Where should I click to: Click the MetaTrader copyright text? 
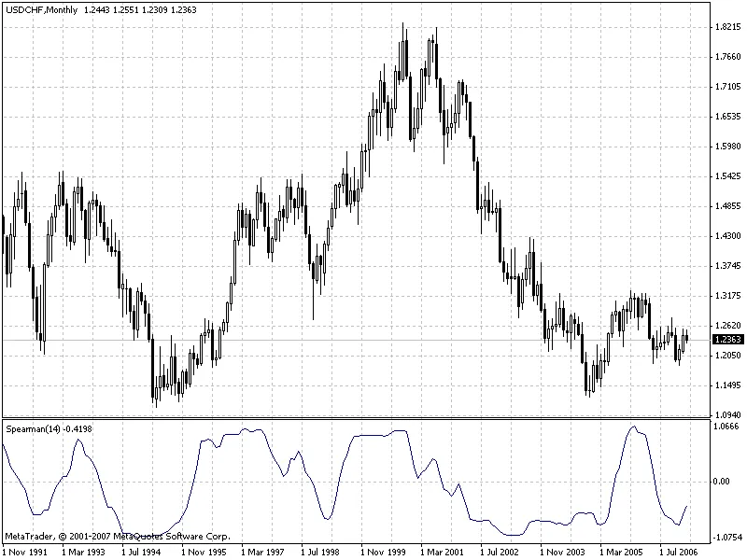click(117, 537)
